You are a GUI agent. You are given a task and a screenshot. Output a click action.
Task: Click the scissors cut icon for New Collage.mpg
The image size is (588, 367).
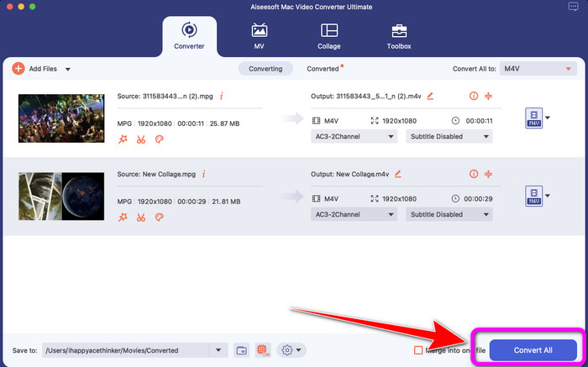click(141, 218)
